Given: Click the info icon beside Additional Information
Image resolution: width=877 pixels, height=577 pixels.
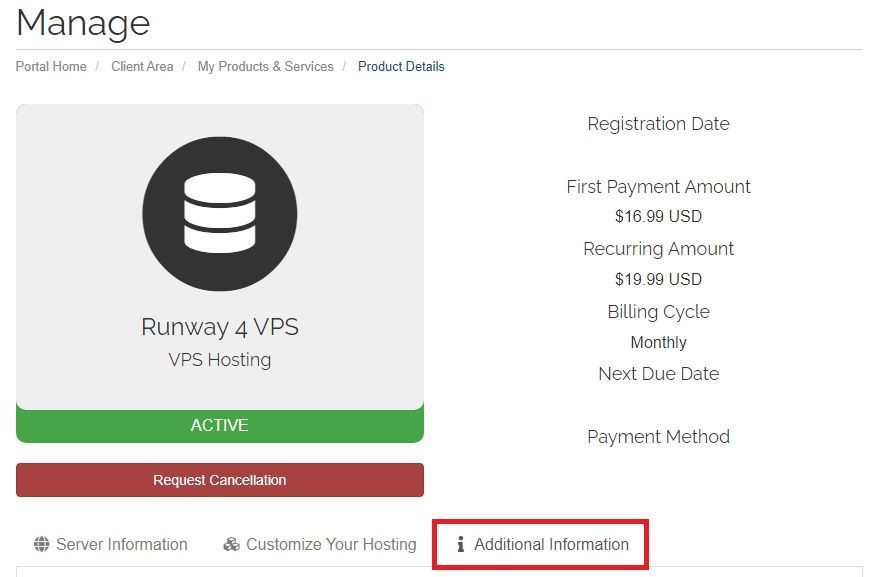Looking at the screenshot, I should [x=460, y=544].
